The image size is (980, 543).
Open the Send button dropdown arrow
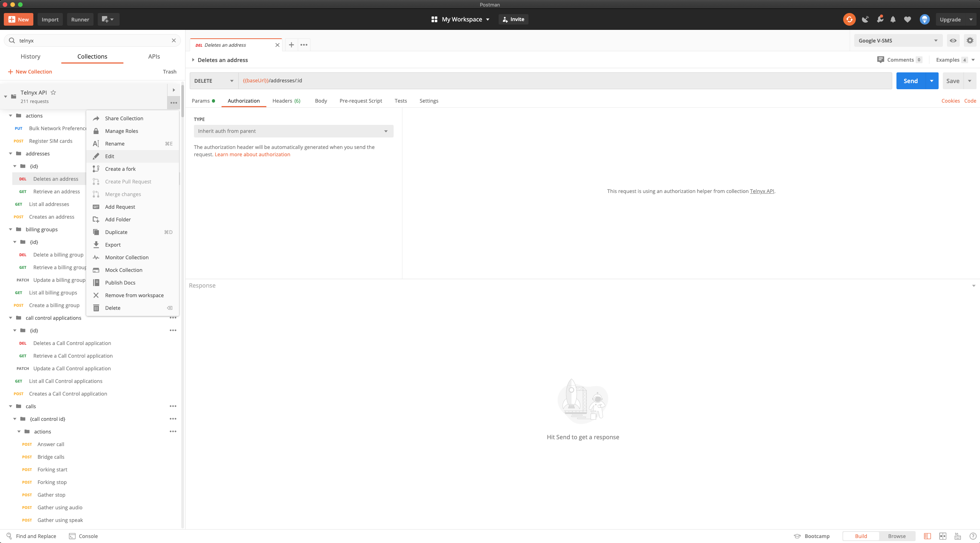(x=932, y=81)
